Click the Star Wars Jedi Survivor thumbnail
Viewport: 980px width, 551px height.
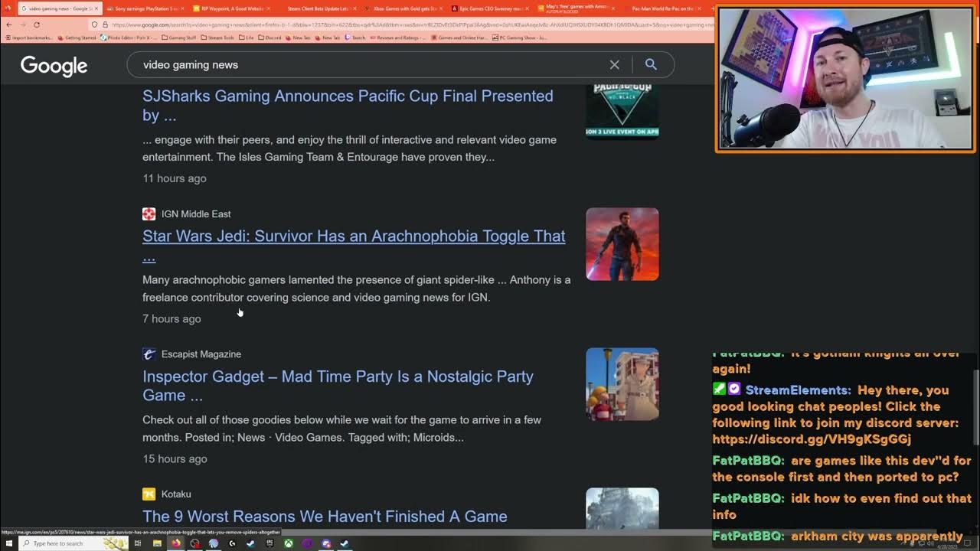click(x=622, y=244)
